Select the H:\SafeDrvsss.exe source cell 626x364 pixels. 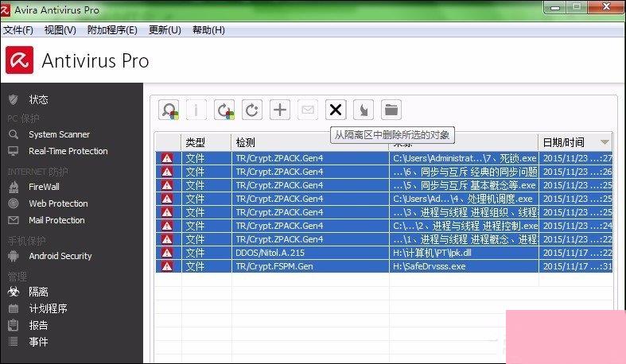464,266
